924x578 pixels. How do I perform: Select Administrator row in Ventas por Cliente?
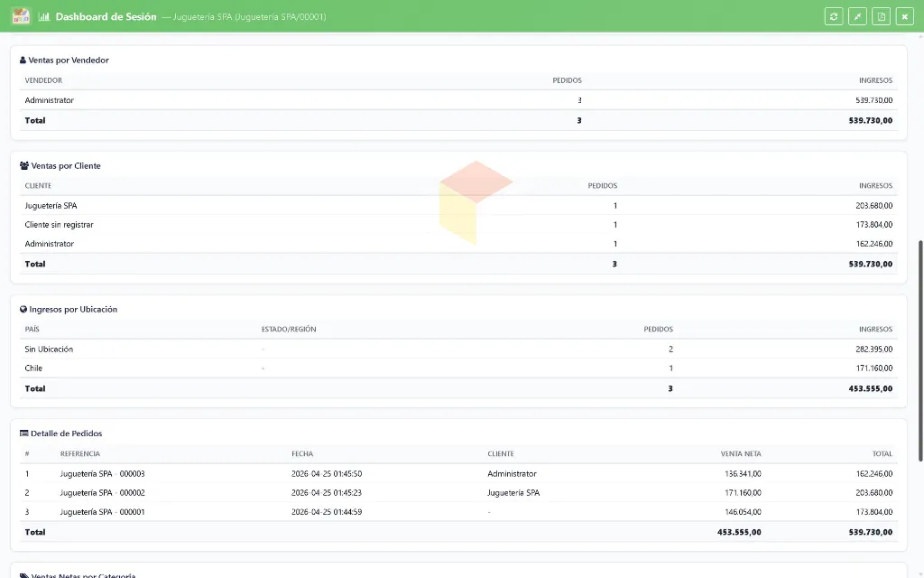(458, 244)
